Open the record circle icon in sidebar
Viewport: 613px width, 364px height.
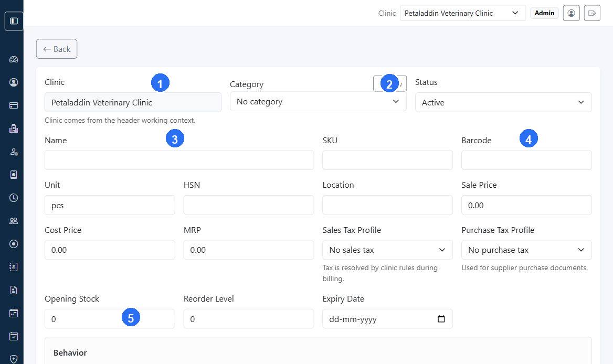(x=14, y=244)
